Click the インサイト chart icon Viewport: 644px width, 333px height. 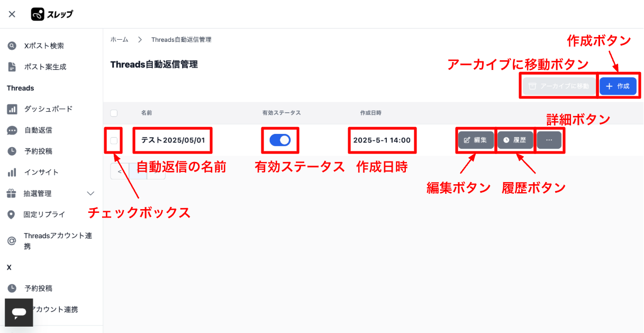click(x=12, y=173)
